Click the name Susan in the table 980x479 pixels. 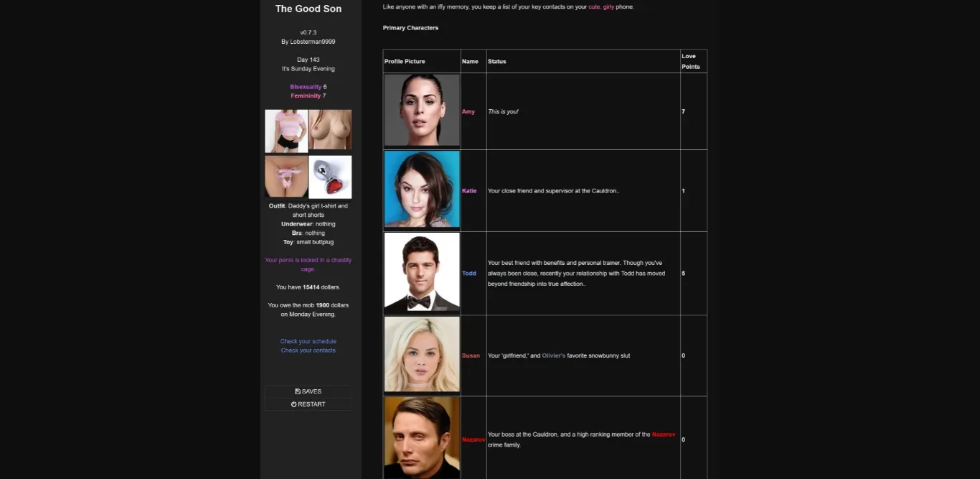471,355
